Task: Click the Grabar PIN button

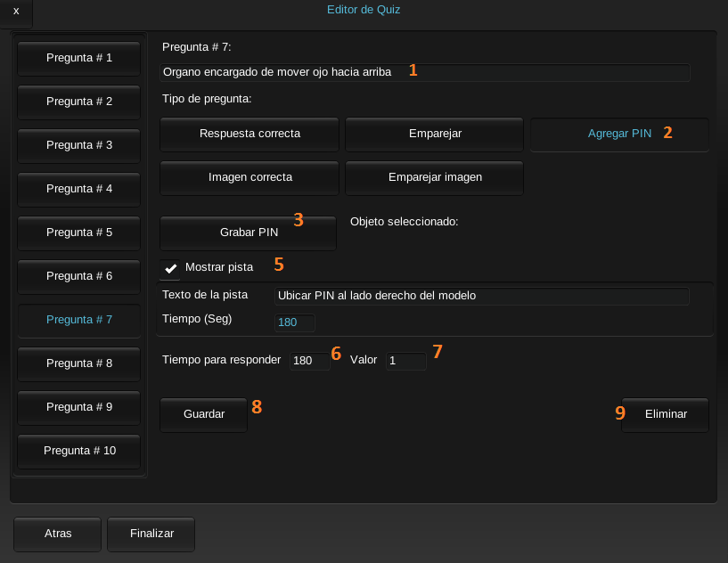Action: (249, 233)
